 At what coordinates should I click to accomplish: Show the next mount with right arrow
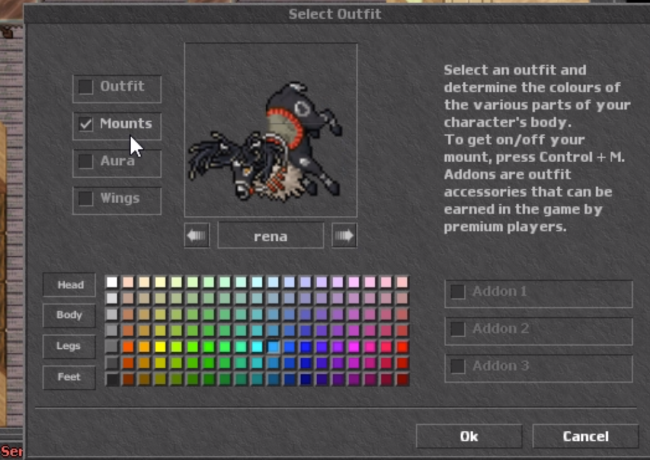pos(344,236)
